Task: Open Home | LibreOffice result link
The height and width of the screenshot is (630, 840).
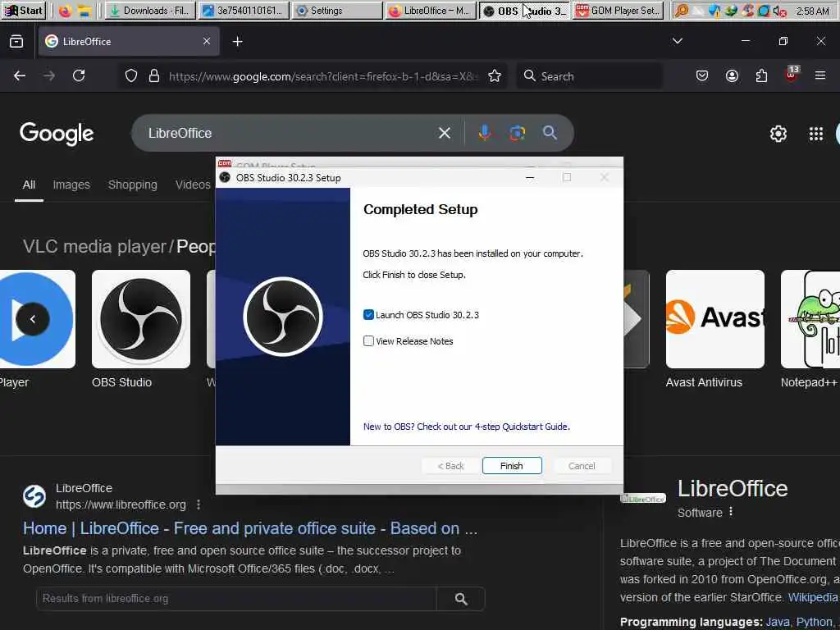Action: (x=249, y=528)
